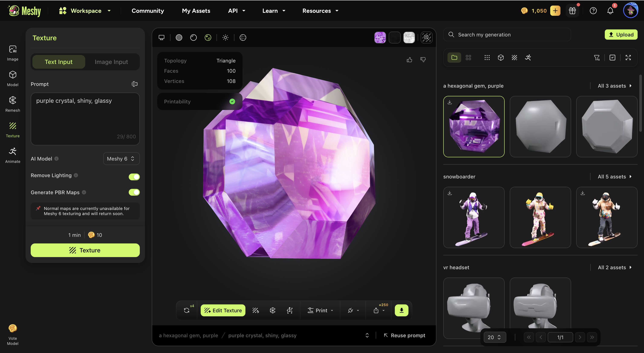Click the regenerate x4 icon
The image size is (644, 353).
click(186, 310)
